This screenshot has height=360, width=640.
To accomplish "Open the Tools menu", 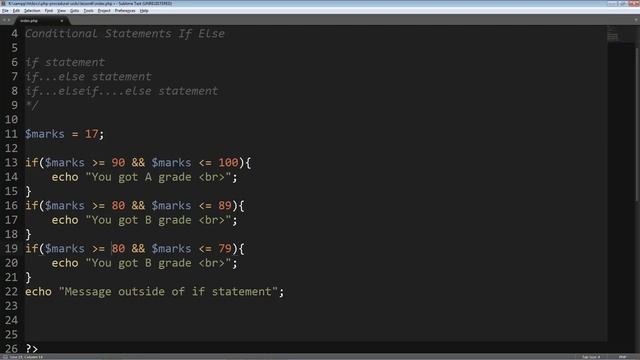I will point(88,11).
